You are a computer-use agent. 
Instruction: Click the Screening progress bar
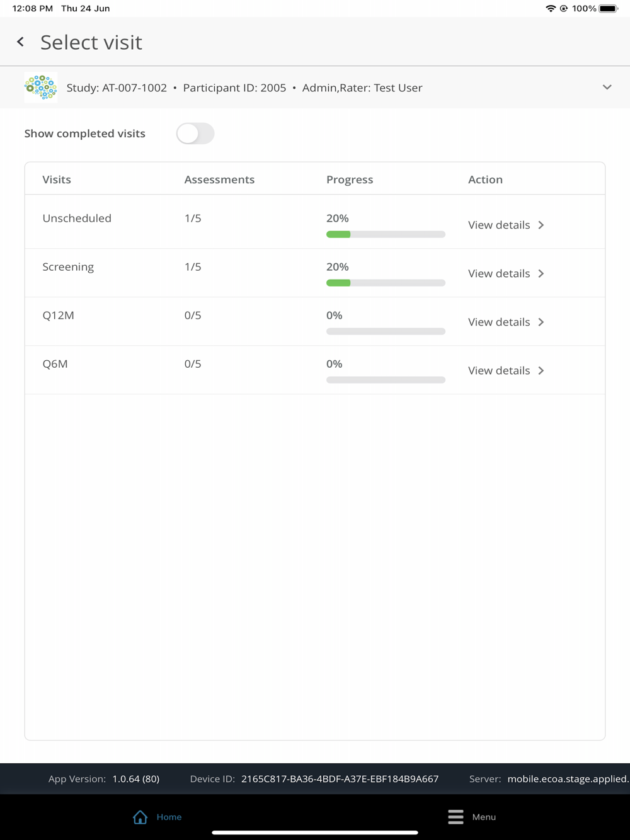point(386,283)
